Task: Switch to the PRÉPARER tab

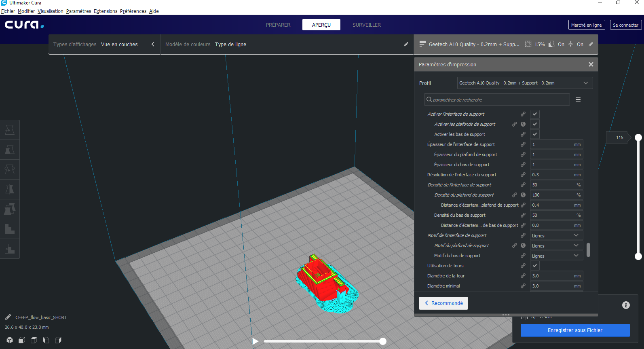Action: pos(278,25)
